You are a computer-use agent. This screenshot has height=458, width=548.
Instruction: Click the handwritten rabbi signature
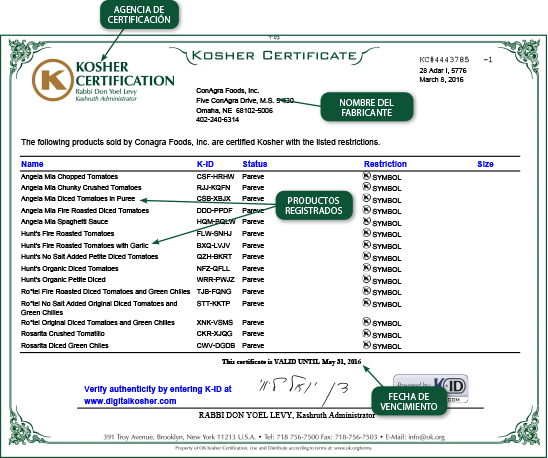pos(303,391)
